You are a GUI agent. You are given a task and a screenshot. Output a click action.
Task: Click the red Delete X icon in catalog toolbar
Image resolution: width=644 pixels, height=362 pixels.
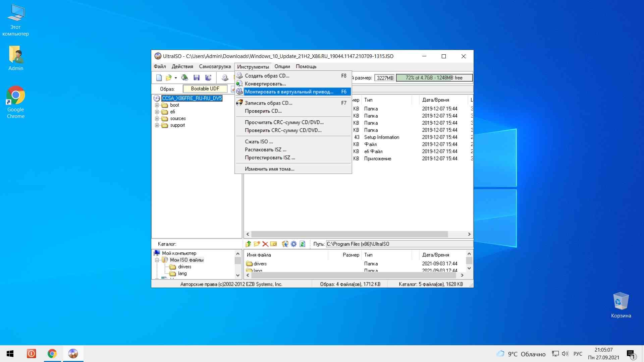pos(265,244)
